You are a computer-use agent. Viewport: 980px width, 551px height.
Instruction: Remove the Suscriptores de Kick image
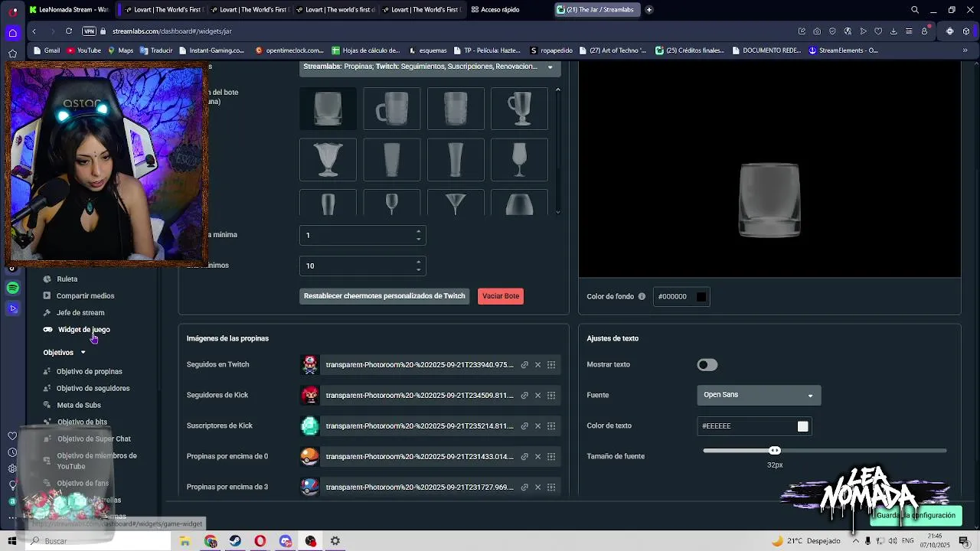pyautogui.click(x=537, y=426)
